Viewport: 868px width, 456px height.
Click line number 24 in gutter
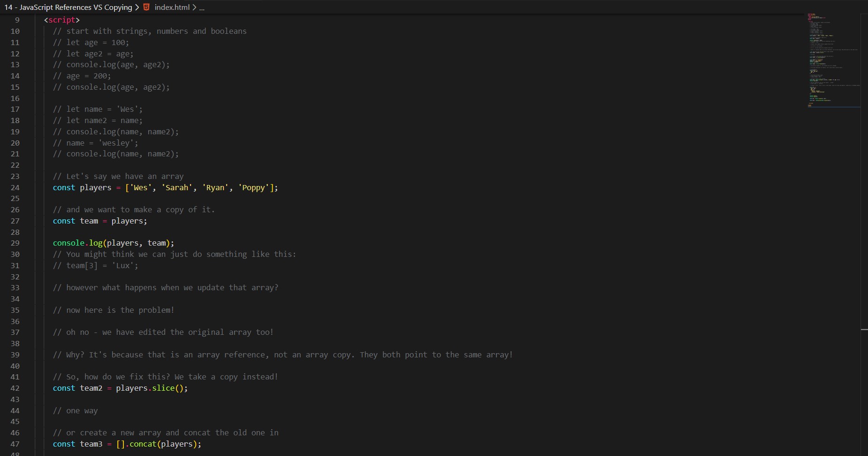point(15,187)
